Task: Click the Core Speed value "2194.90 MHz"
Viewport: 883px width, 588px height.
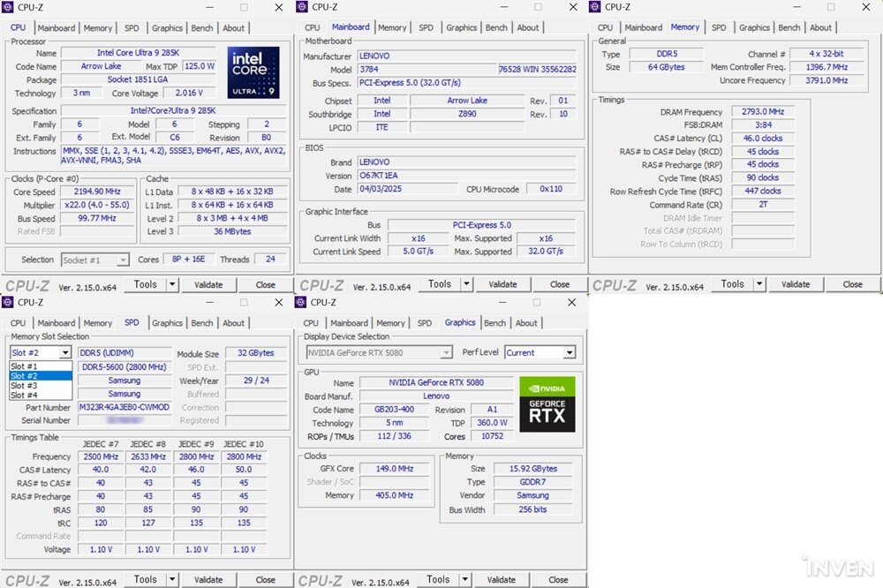Action: click(98, 192)
